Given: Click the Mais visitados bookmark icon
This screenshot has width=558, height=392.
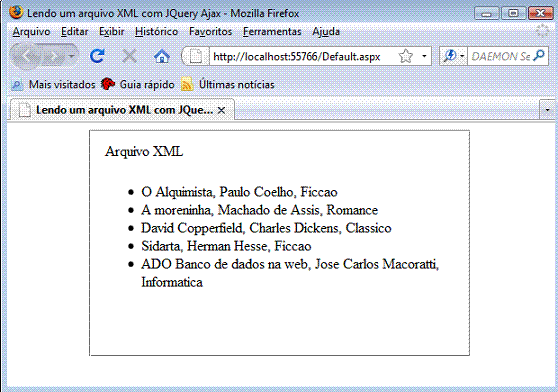Looking at the screenshot, I should coord(17,85).
